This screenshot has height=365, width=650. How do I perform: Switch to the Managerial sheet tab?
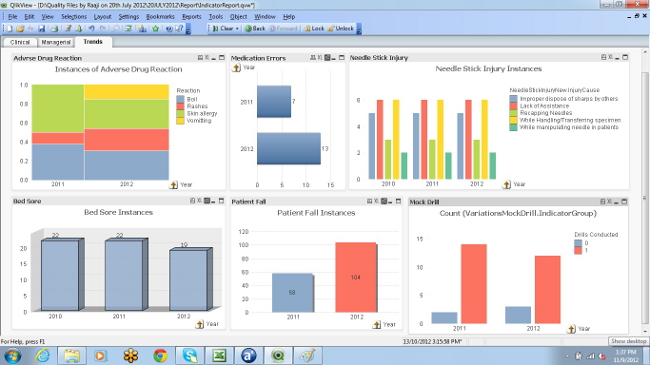coord(56,42)
